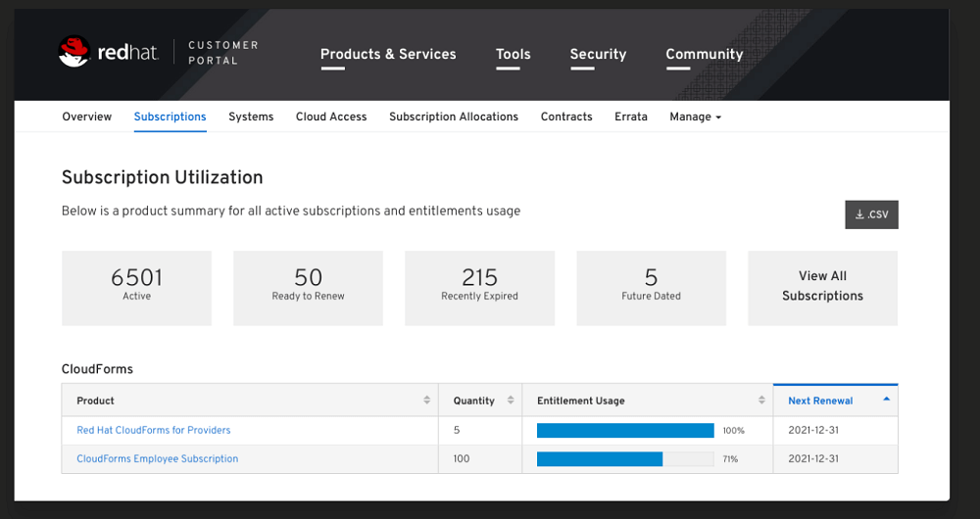This screenshot has width=980, height=519.
Task: Open the Tools menu
Action: click(x=513, y=55)
